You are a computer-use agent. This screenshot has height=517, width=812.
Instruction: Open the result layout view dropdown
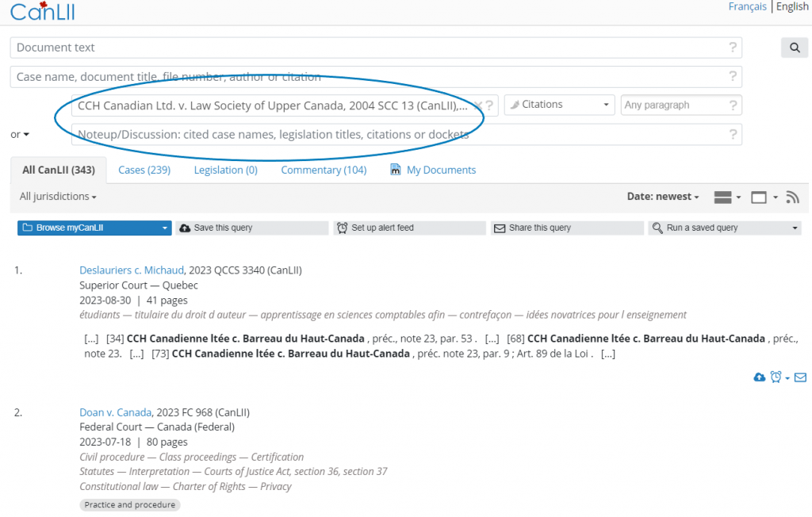pyautogui.click(x=727, y=197)
